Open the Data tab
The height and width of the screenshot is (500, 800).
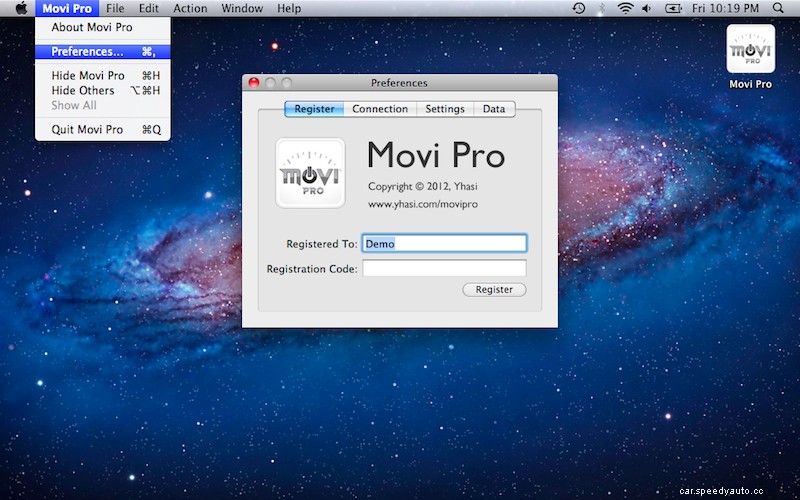point(494,109)
